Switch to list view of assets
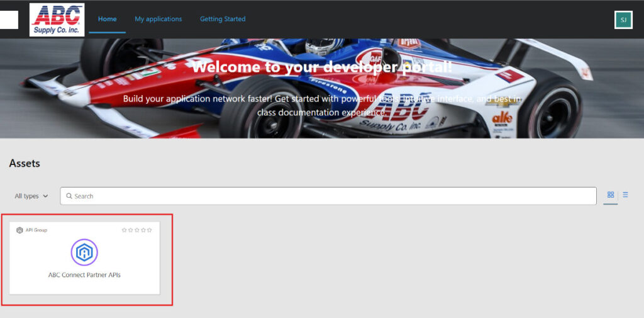The height and width of the screenshot is (318, 644). (x=625, y=195)
